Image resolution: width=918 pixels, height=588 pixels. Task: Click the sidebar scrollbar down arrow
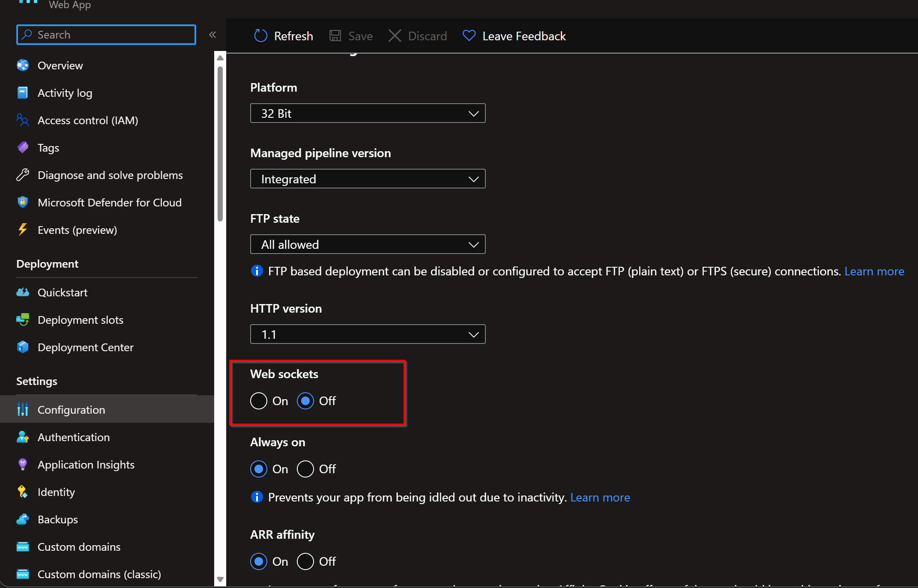pyautogui.click(x=220, y=579)
